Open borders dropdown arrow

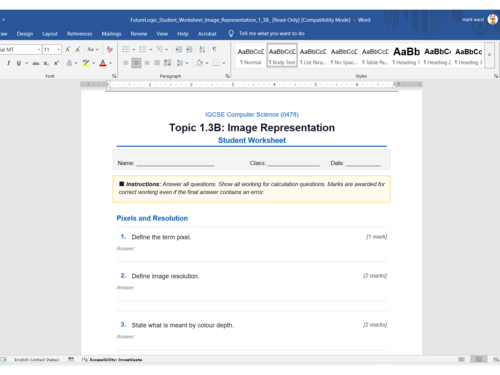pyautogui.click(x=224, y=63)
